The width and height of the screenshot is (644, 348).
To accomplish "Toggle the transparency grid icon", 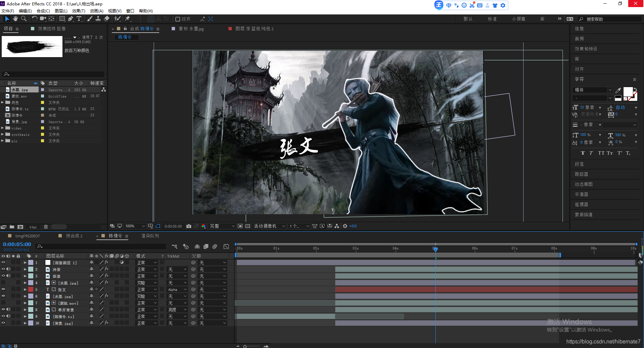I will (248, 226).
